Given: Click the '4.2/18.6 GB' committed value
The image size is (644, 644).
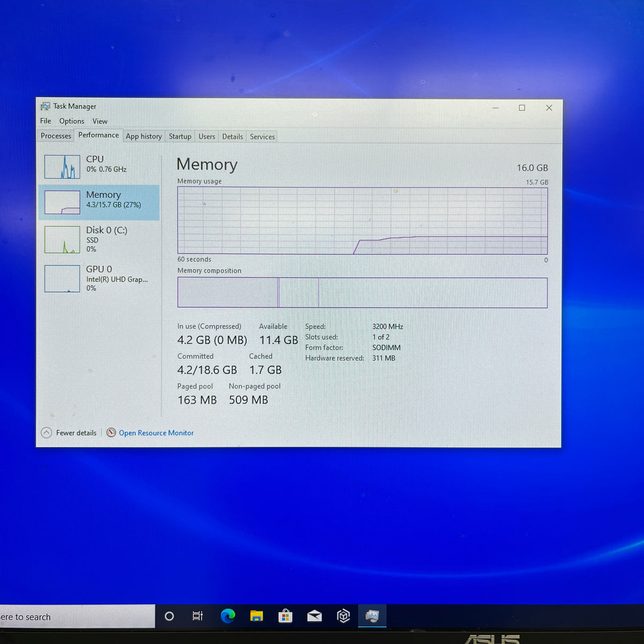Looking at the screenshot, I should click(207, 370).
